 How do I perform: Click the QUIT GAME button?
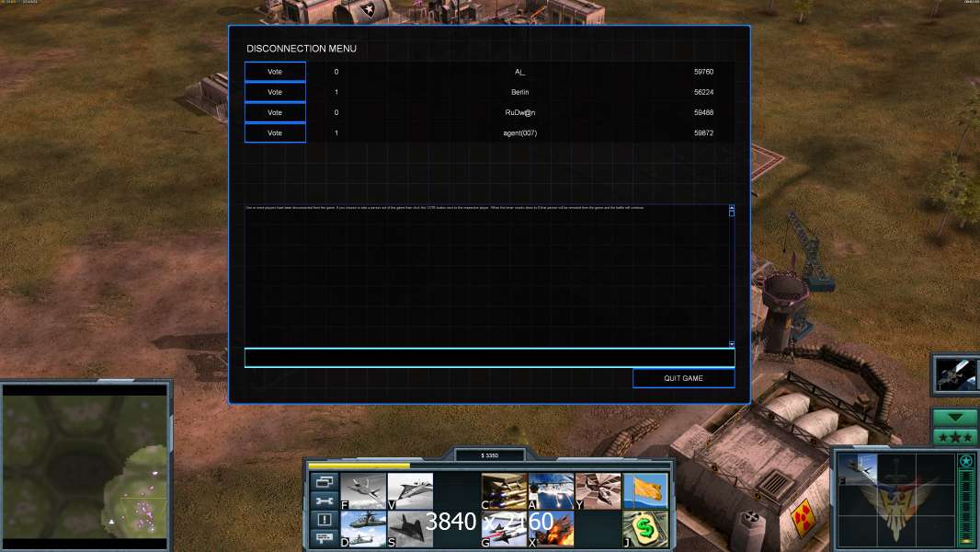pos(684,378)
